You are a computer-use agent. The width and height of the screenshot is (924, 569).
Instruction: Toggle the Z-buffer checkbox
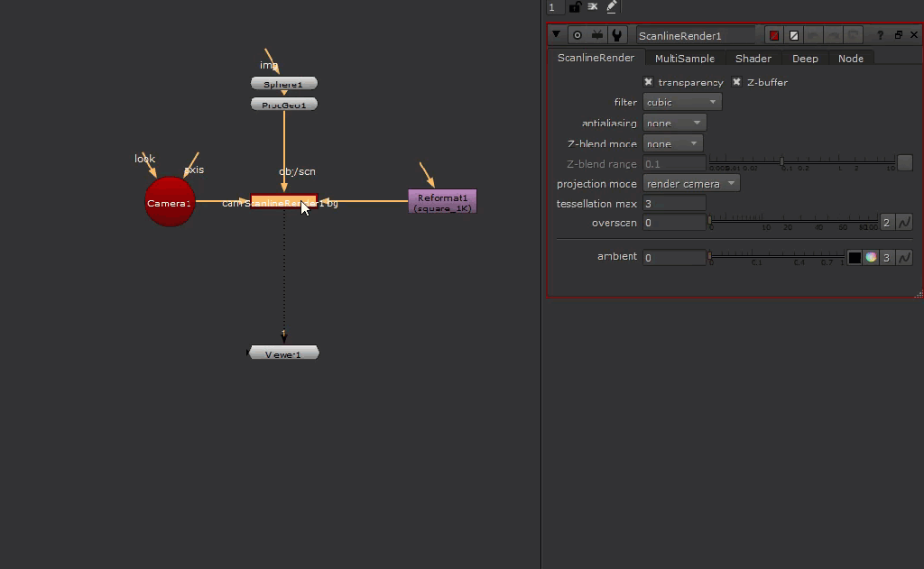coord(736,82)
